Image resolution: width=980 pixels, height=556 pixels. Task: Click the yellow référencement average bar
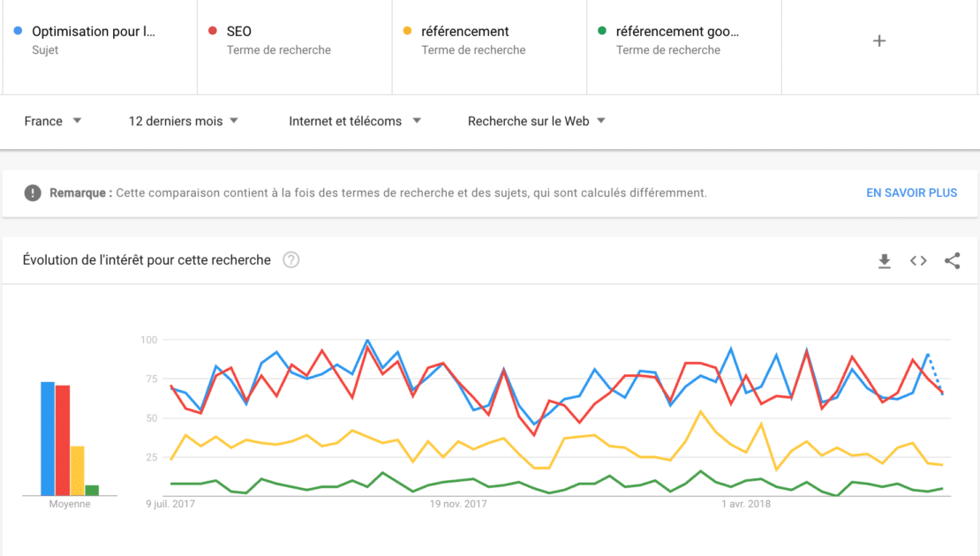click(x=78, y=470)
